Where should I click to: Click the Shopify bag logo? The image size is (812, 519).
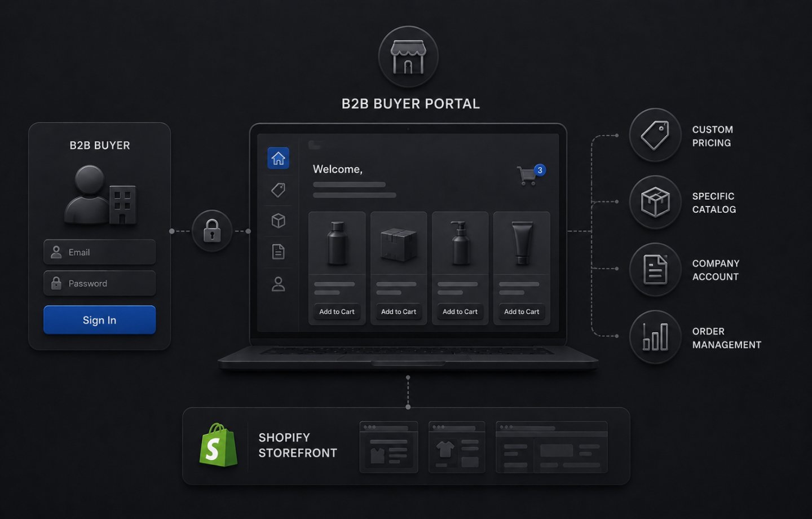tap(218, 445)
